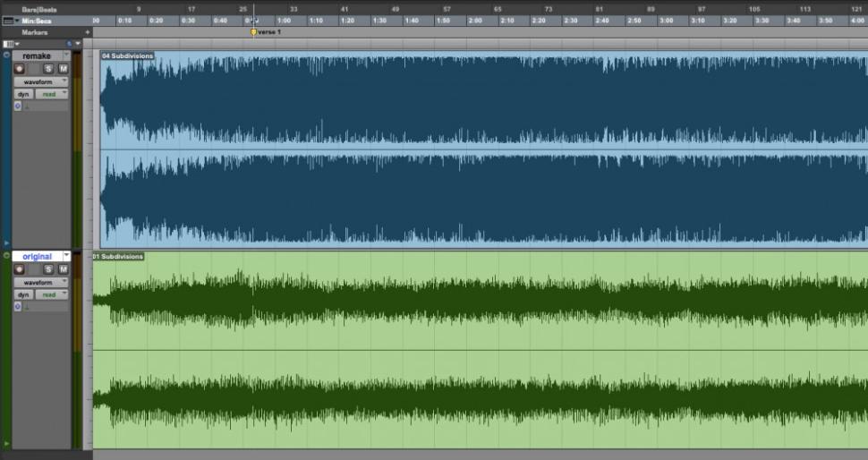Click the original track name
868x460 pixels.
pyautogui.click(x=37, y=256)
